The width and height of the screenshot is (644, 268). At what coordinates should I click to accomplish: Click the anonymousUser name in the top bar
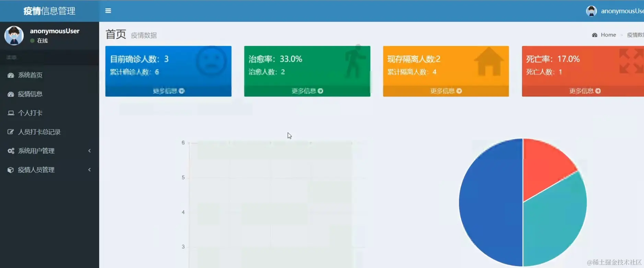click(622, 11)
